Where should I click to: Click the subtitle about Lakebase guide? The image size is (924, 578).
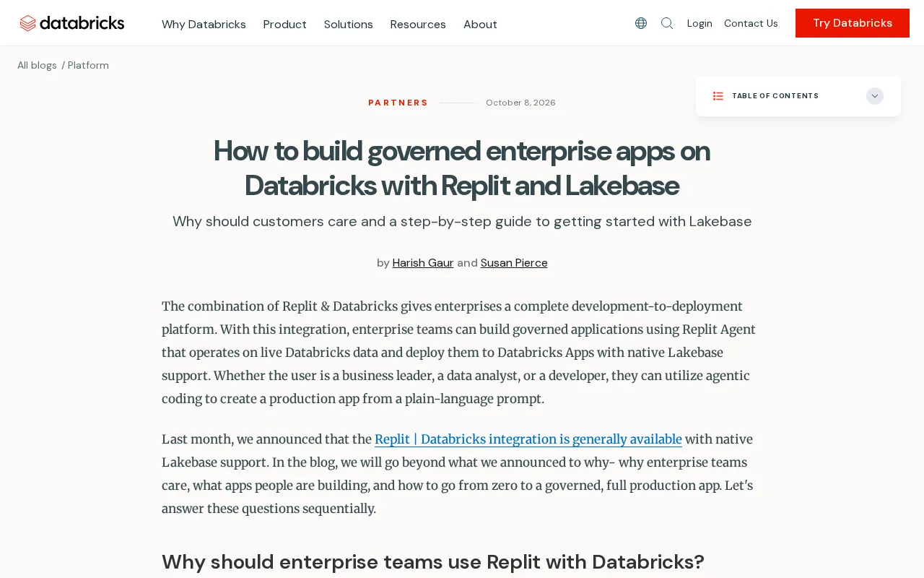click(x=462, y=221)
